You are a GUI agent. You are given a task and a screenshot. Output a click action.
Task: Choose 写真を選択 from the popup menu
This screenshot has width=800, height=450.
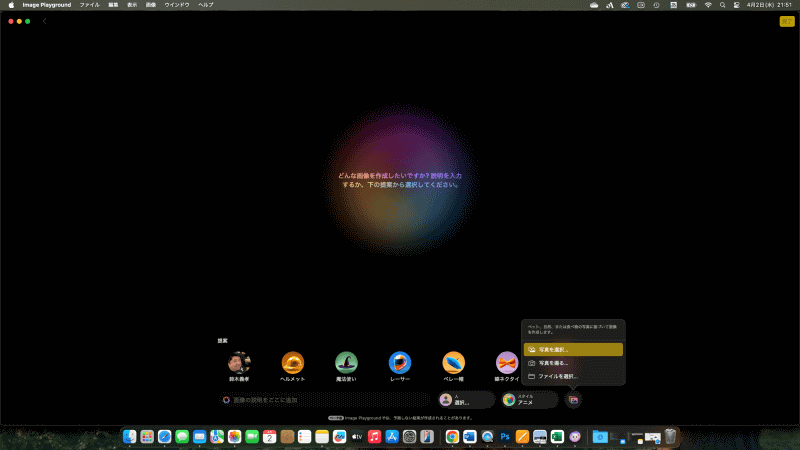pyautogui.click(x=573, y=349)
